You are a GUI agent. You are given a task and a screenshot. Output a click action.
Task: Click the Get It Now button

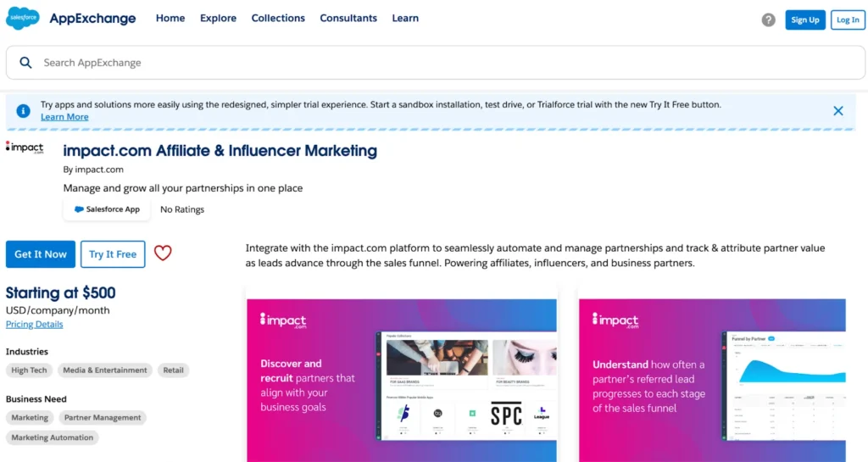pyautogui.click(x=41, y=254)
